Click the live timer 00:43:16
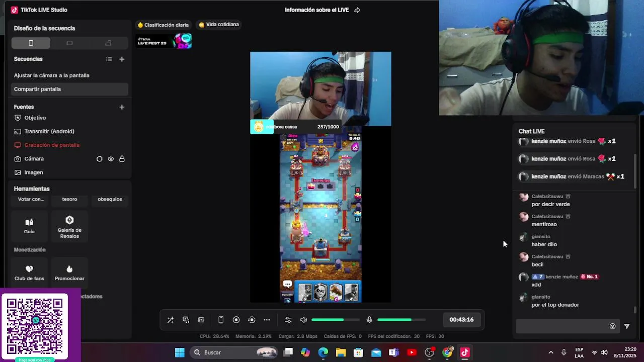 461,320
